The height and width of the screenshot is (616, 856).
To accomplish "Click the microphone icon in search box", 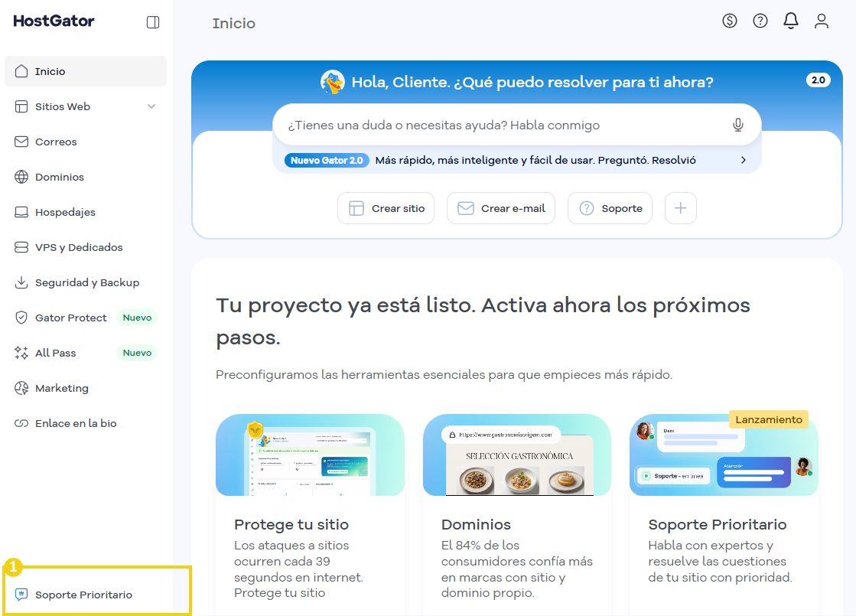I will [737, 125].
